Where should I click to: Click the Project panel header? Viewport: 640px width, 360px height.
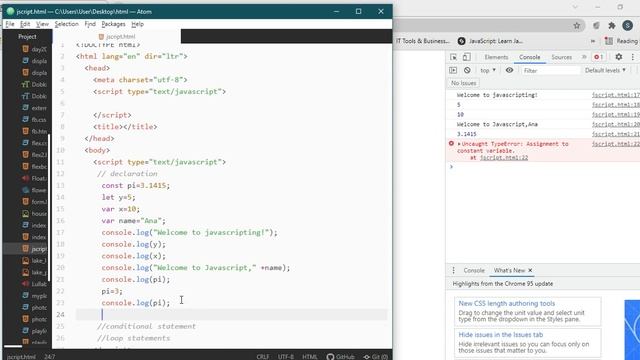(27, 36)
